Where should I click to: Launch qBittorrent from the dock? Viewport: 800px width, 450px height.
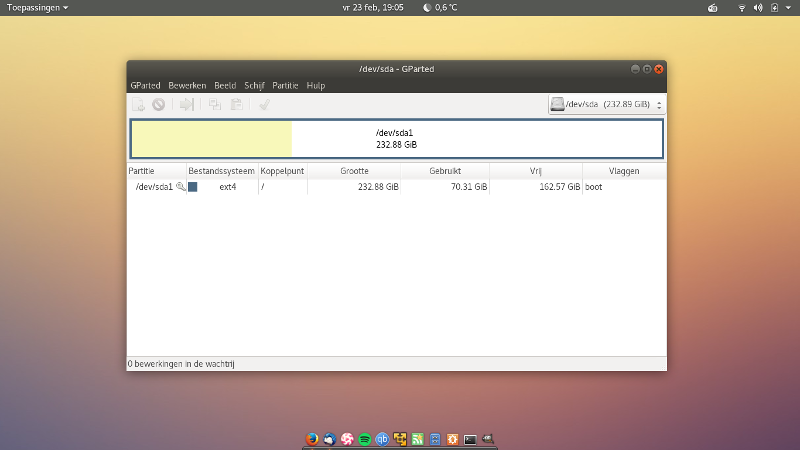[x=382, y=439]
